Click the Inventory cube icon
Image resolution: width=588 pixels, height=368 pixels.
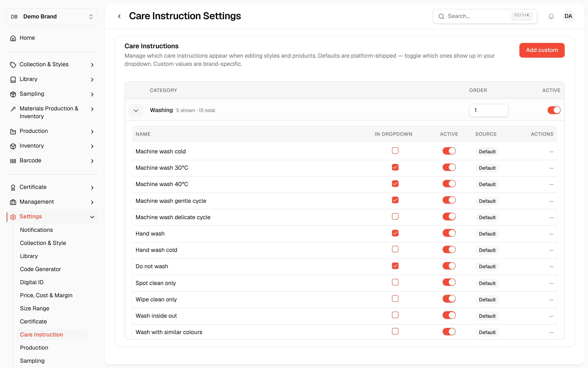coord(13,146)
